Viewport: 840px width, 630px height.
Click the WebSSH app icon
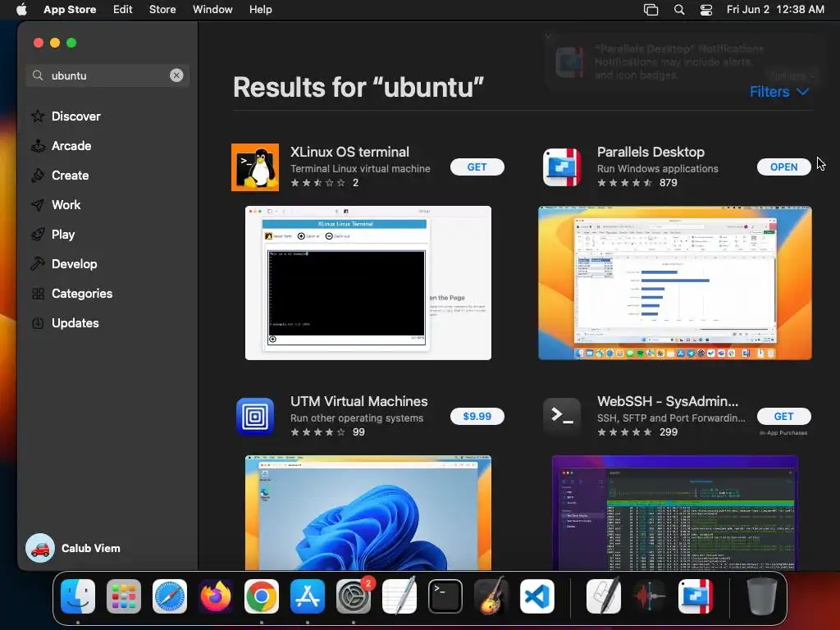coord(561,416)
